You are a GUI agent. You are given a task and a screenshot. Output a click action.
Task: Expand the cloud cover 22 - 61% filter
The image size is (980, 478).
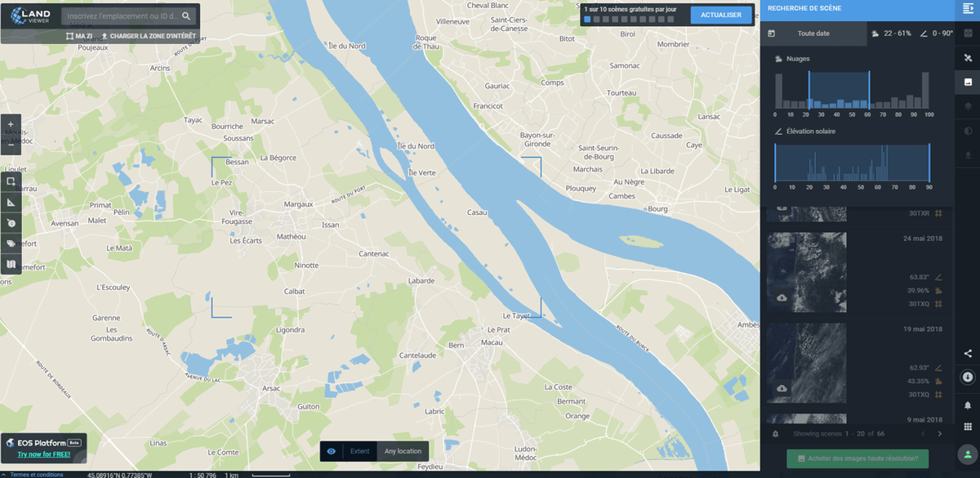[892, 34]
